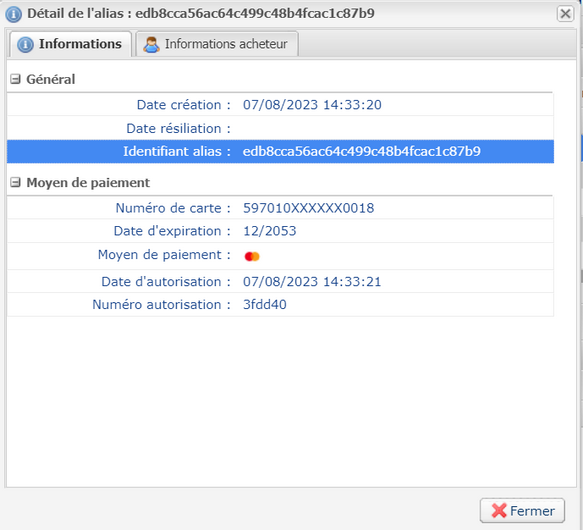Collapse the Général section
This screenshot has height=530, width=583.
point(15,79)
